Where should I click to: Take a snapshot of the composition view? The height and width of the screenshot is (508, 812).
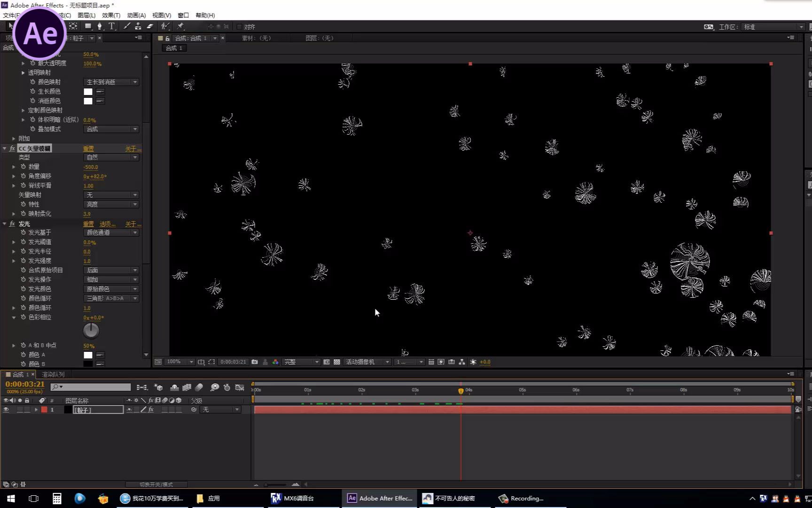pos(255,362)
